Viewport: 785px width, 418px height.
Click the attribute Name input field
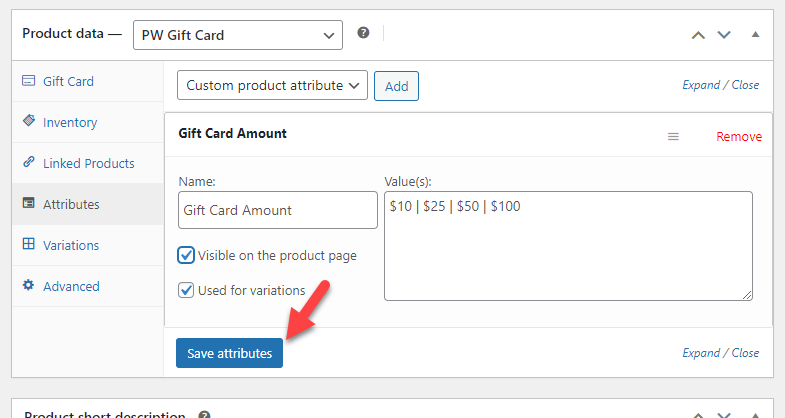click(278, 210)
